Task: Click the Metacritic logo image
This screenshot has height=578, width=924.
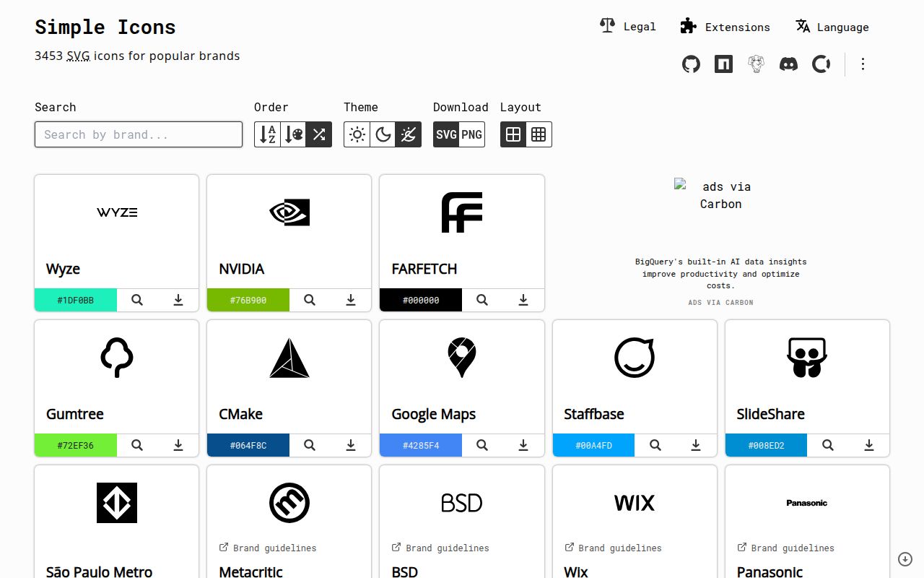Action: click(x=289, y=503)
